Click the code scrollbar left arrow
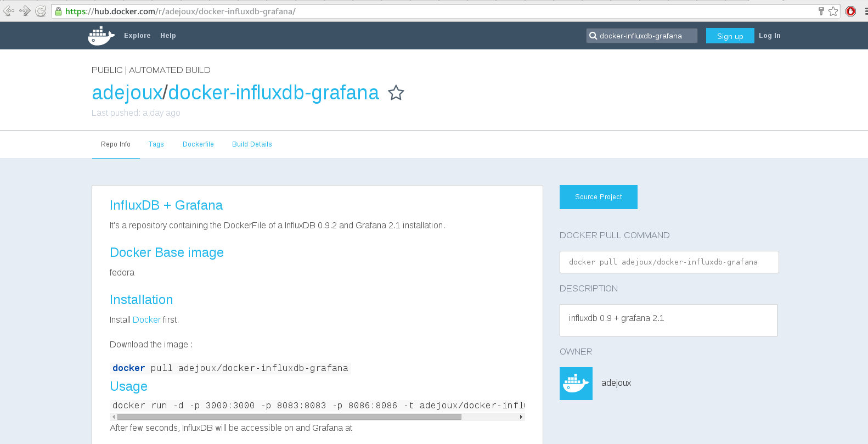The image size is (868, 444). point(114,417)
